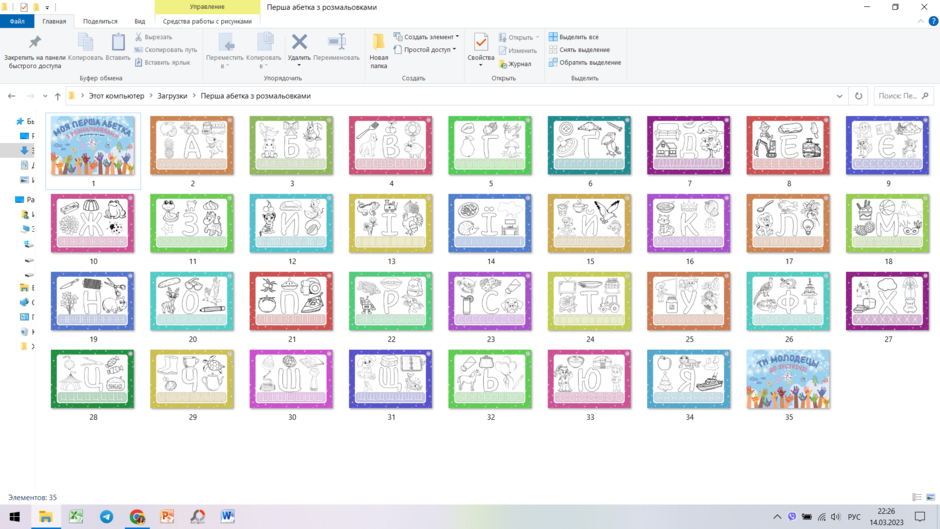Open Telegram from the taskbar

coord(107,516)
